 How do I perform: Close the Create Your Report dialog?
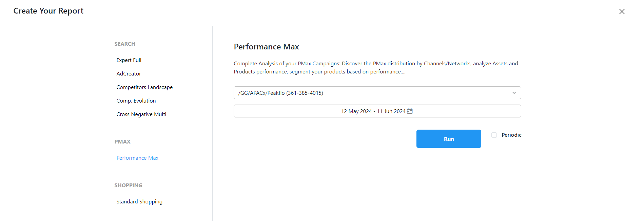pyautogui.click(x=622, y=12)
